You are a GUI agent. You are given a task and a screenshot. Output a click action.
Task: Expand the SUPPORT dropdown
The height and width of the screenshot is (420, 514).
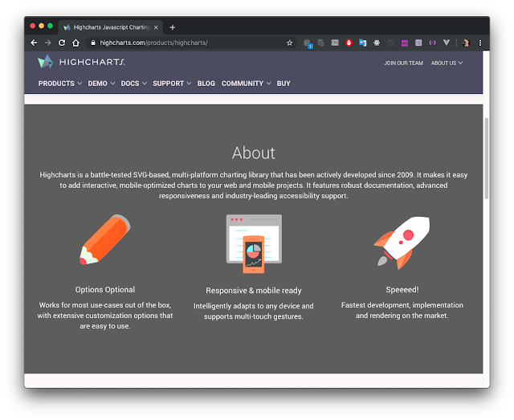[172, 84]
